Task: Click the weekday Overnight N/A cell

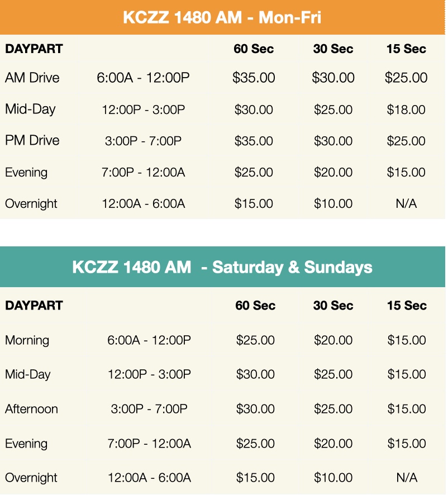Action: [406, 204]
